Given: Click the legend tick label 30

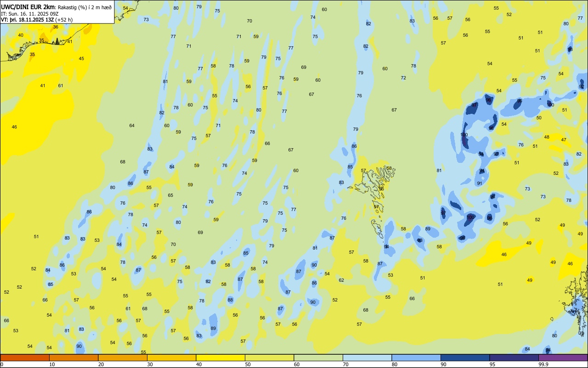Looking at the screenshot, I should [150, 364].
